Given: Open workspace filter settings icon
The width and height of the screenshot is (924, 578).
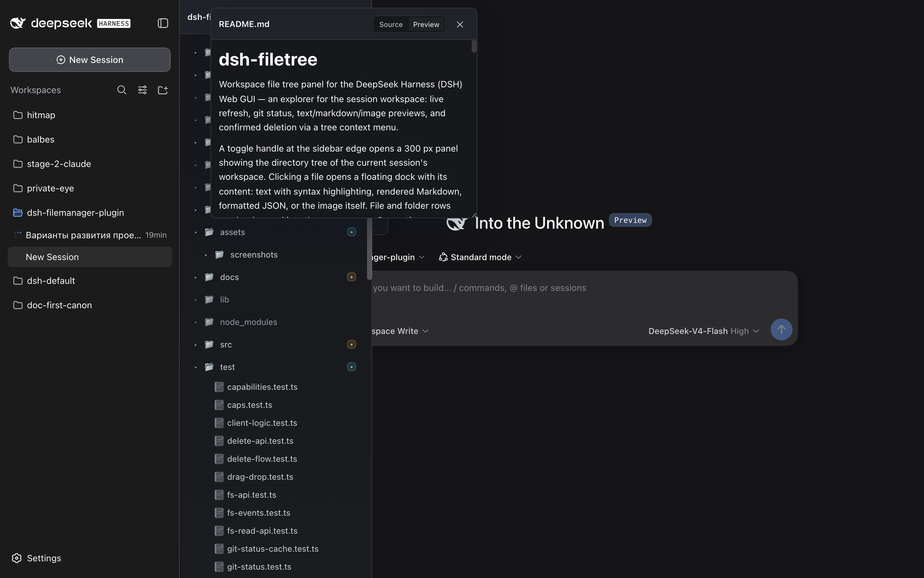Looking at the screenshot, I should 142,90.
